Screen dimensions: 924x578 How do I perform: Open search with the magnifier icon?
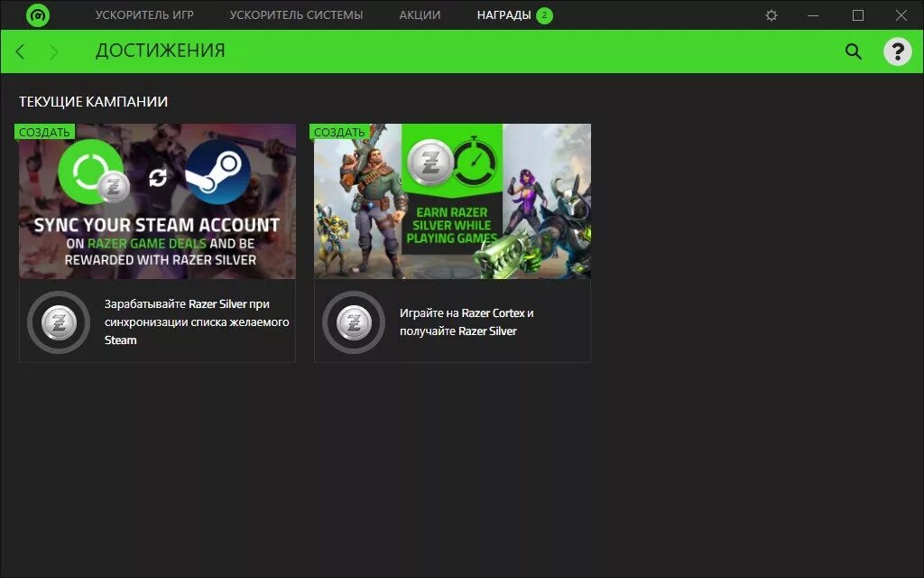coord(854,51)
